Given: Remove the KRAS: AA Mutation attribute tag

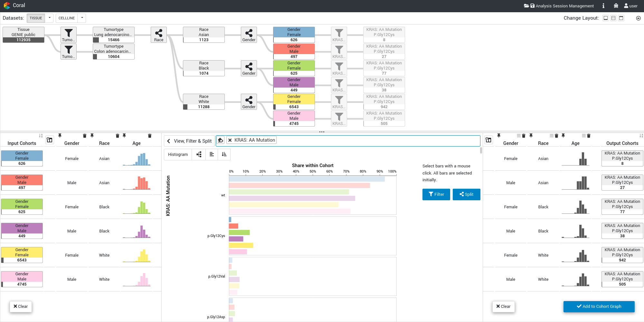Looking at the screenshot, I should click(230, 140).
